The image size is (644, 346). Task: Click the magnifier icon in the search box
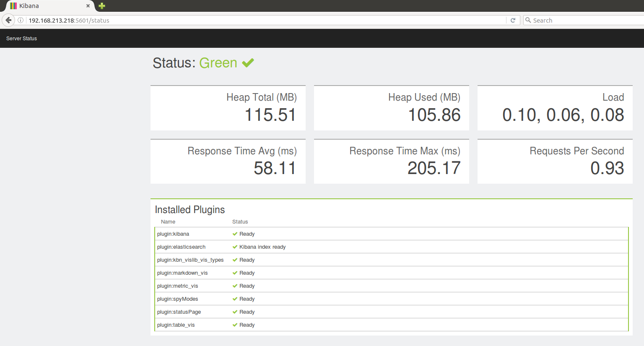[528, 20]
